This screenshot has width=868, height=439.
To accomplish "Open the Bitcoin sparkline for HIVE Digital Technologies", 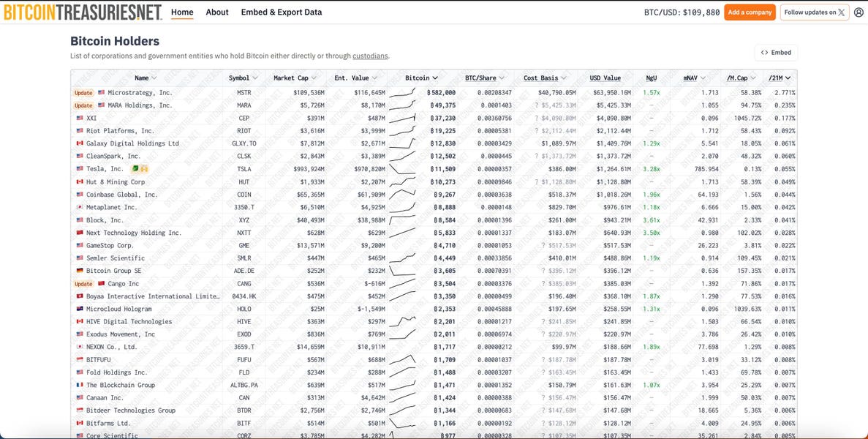I will coord(402,322).
